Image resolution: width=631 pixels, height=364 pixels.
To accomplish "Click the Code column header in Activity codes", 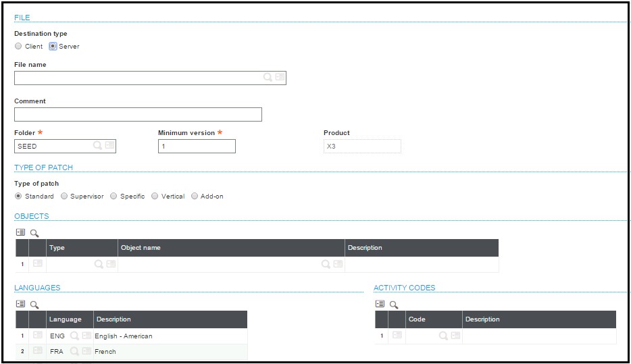I will click(434, 319).
